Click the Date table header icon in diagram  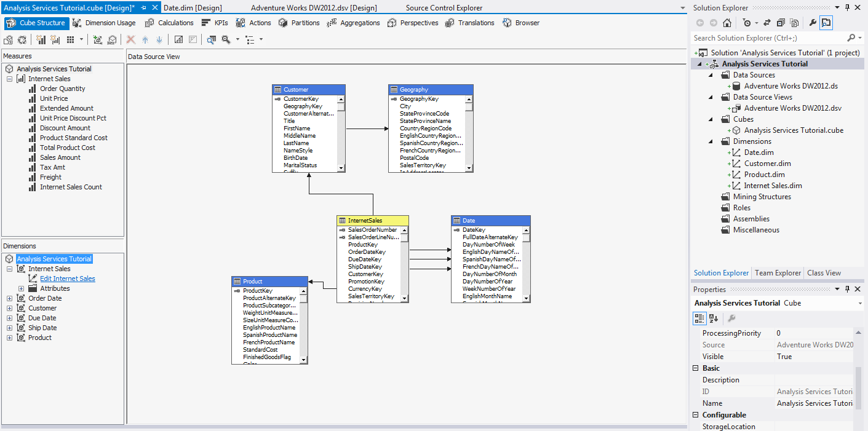456,221
